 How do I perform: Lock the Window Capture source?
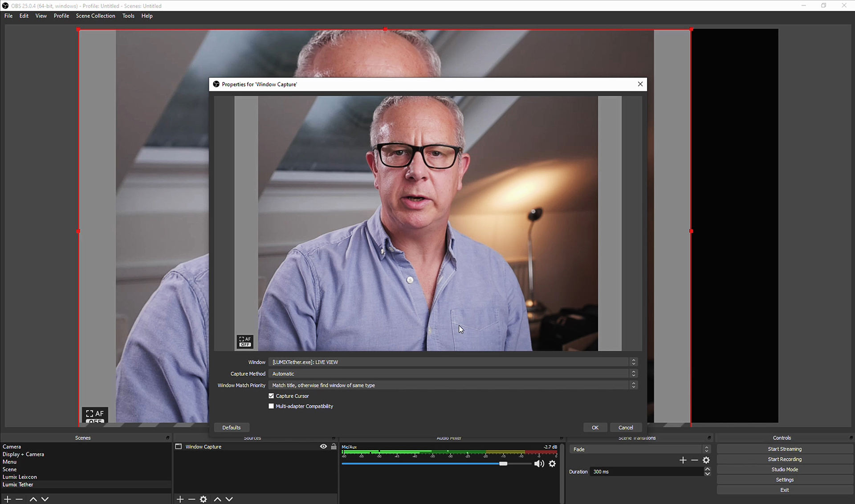click(x=334, y=447)
